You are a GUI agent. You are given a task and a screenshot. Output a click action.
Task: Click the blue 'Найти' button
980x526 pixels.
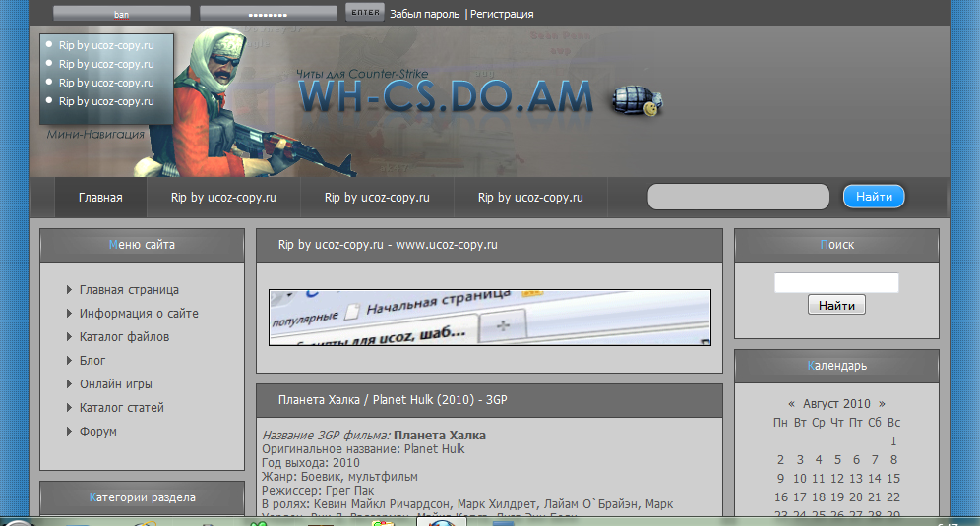tap(874, 197)
